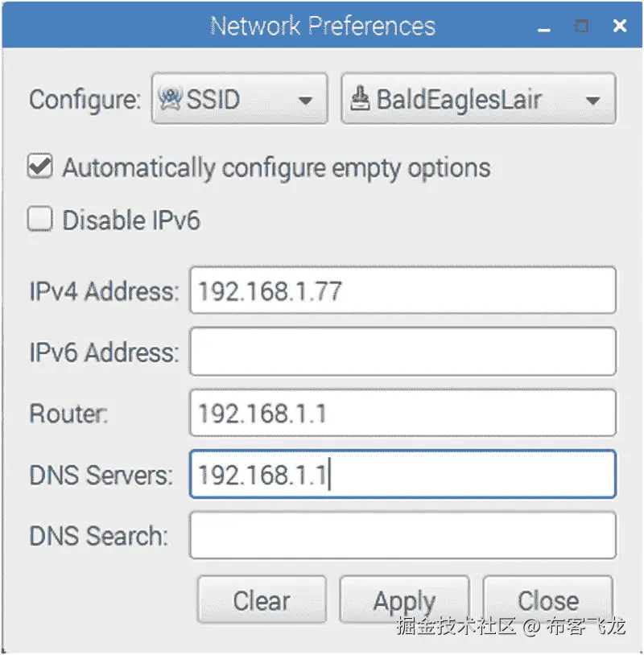
Task: Close the window with the title bar X
Action: pyautogui.click(x=619, y=27)
